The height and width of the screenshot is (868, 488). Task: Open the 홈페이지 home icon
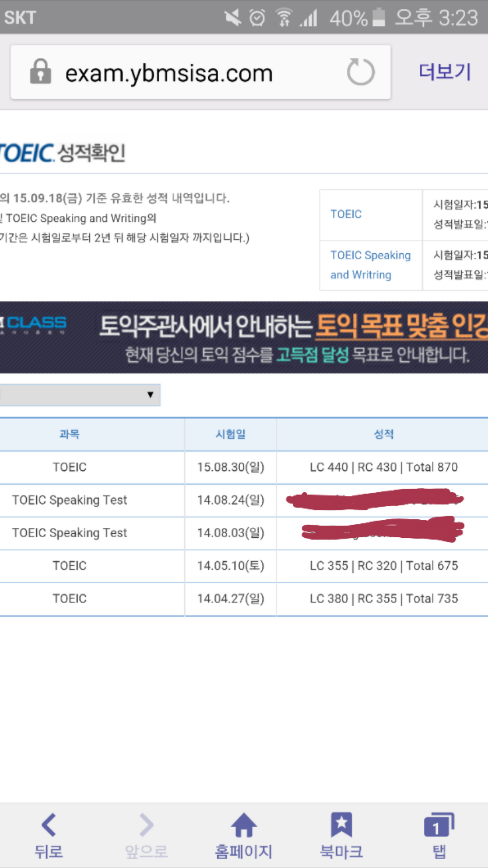click(244, 835)
